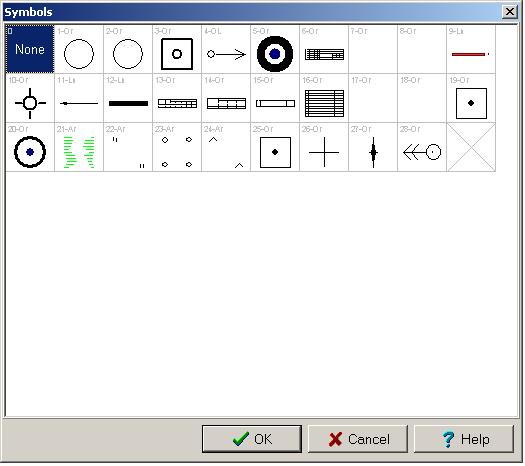Select symbol 21 green hatched area pattern
The width and height of the screenshot is (525, 466).
[x=79, y=147]
